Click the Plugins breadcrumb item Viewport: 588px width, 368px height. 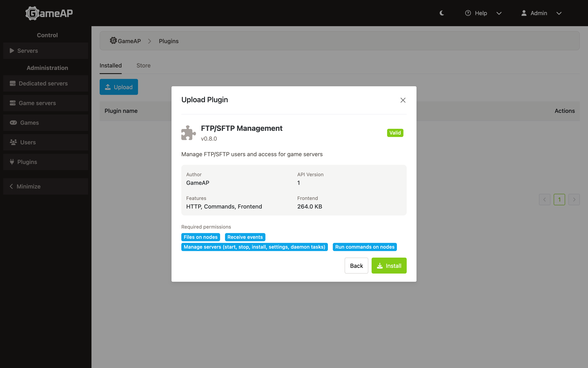[169, 41]
